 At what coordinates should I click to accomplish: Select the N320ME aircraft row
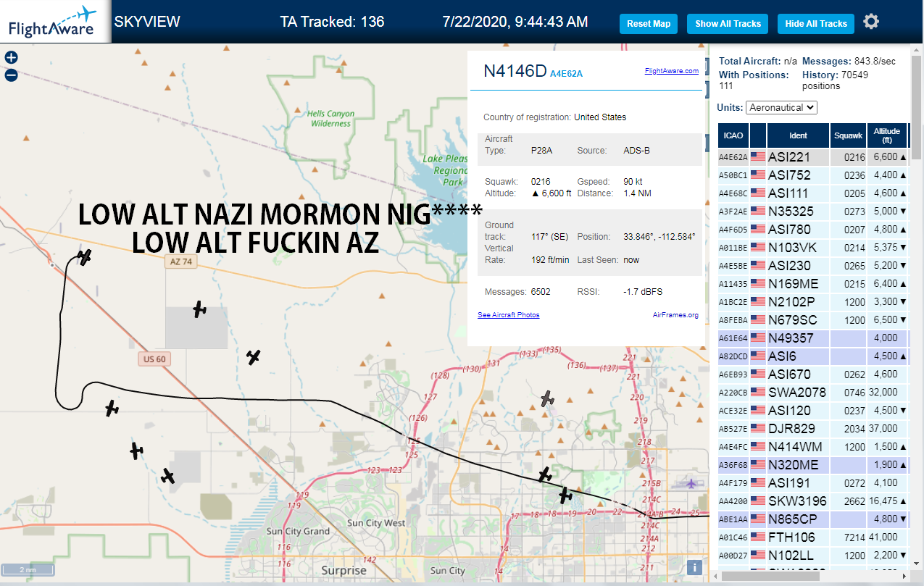tap(812, 464)
